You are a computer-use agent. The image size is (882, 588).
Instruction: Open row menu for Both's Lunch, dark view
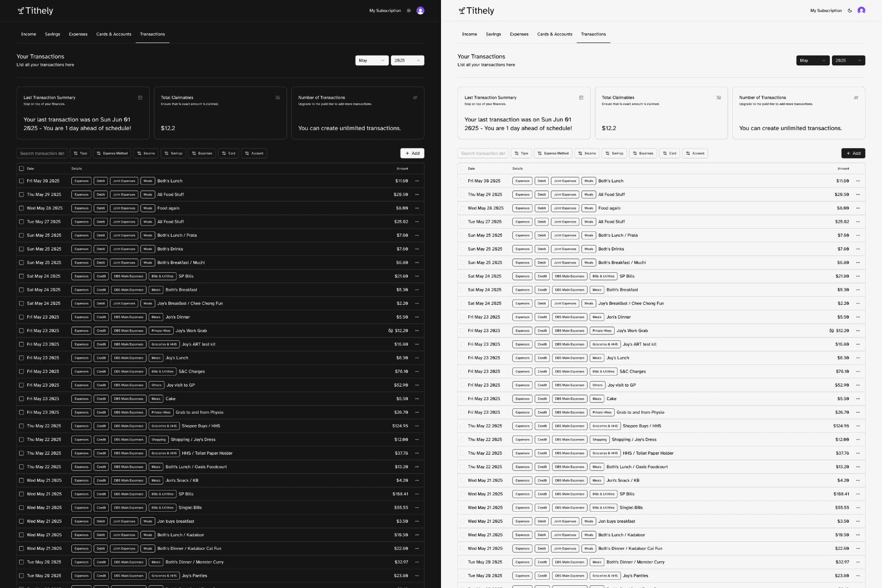tap(417, 181)
